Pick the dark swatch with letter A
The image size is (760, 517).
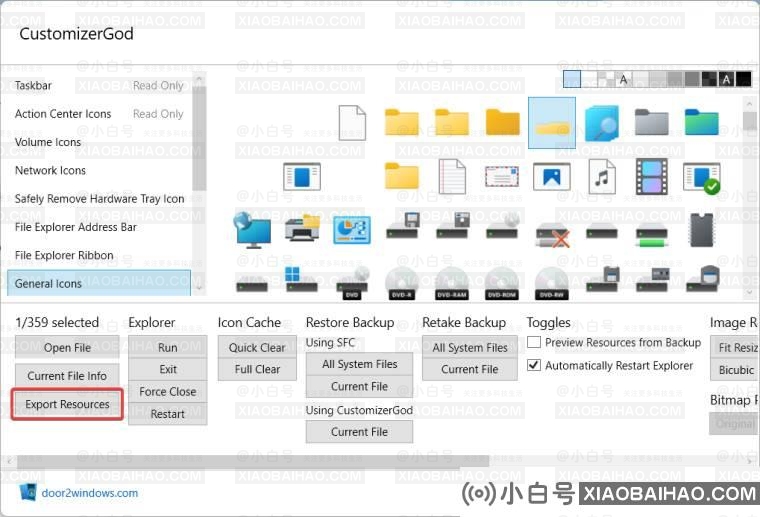(x=726, y=79)
